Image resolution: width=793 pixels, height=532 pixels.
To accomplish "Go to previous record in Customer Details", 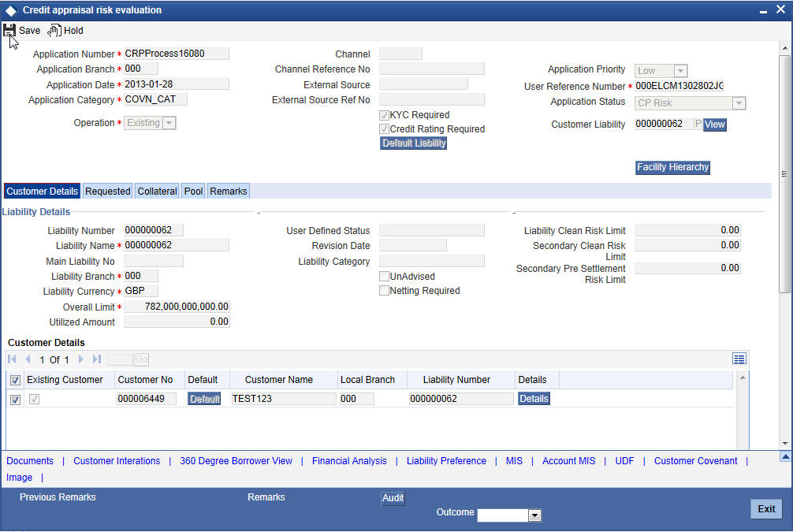I will 28,359.
